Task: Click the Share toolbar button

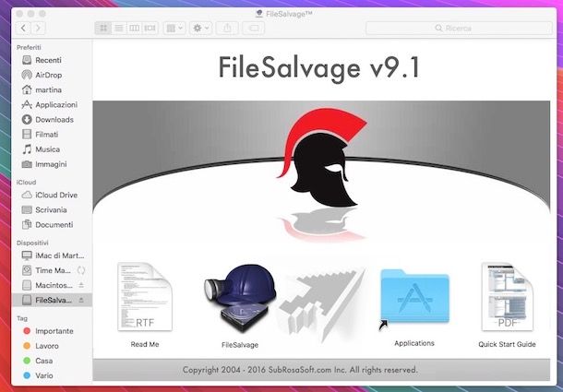Action: 227,28
